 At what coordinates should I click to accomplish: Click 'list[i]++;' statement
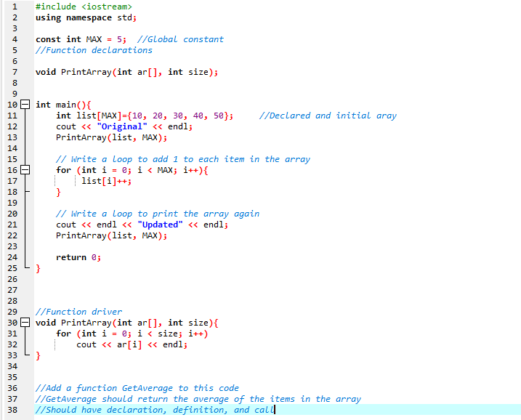(107, 181)
